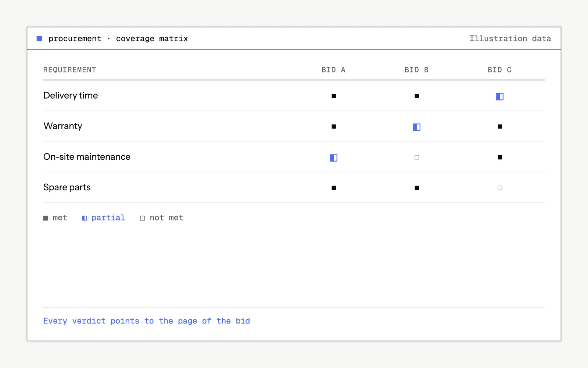This screenshot has height=368, width=588.
Task: Select the Delivery time row label
Action: pos(71,96)
